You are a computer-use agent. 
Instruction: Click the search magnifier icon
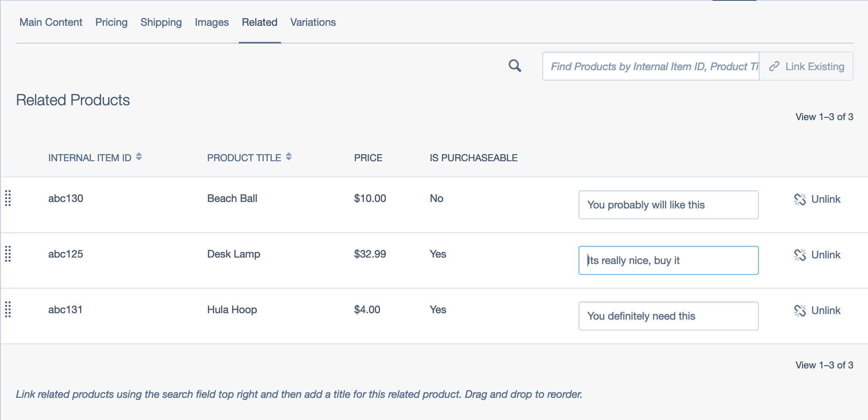pyautogui.click(x=515, y=66)
